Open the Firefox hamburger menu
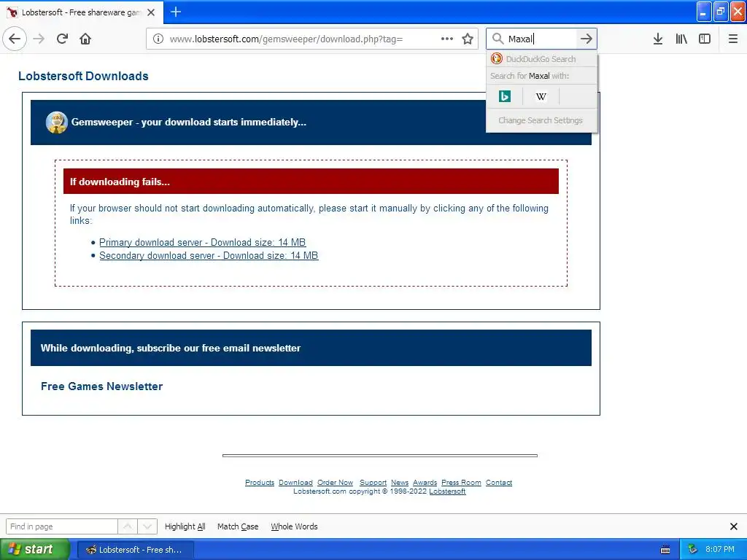This screenshot has width=747, height=560. click(x=732, y=39)
